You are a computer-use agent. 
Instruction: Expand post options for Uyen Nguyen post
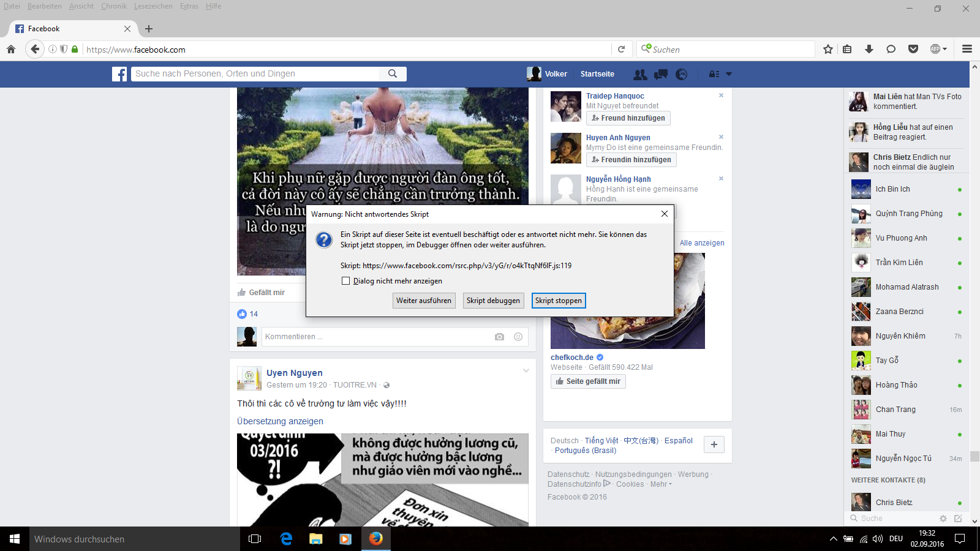coord(526,370)
